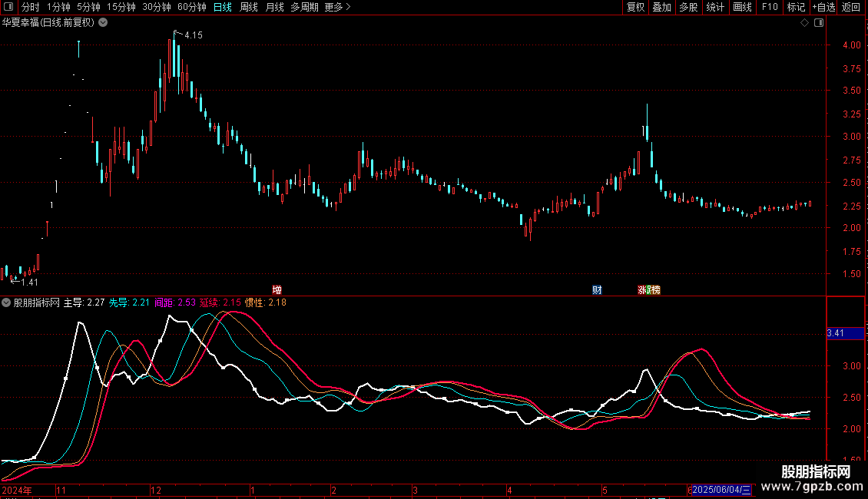Click the 涨 marker icon
Image resolution: width=868 pixels, height=499 pixels.
click(643, 290)
